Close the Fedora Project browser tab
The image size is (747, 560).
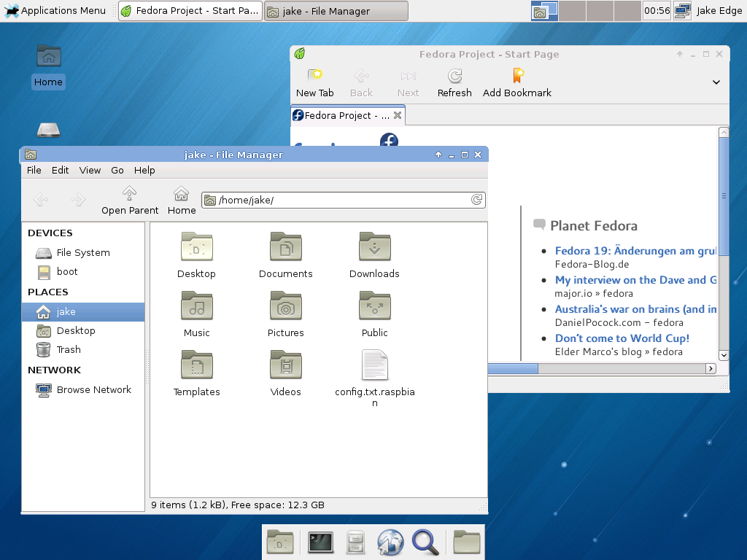(x=398, y=115)
